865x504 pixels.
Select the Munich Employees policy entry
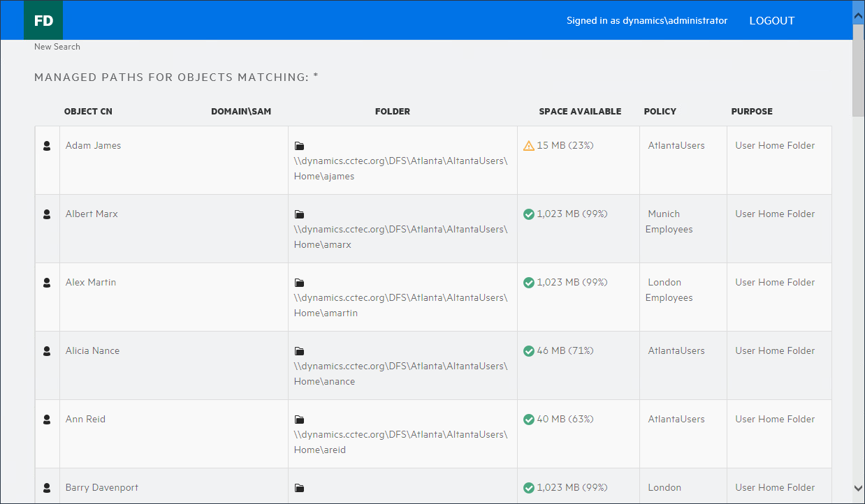pyautogui.click(x=669, y=221)
